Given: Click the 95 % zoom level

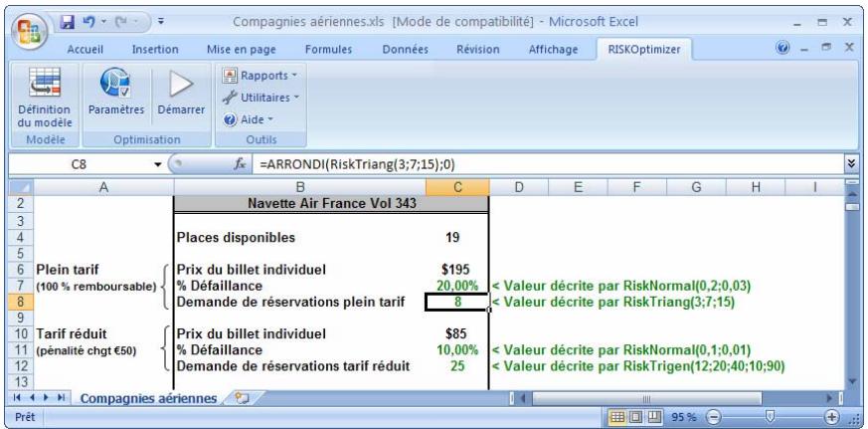Looking at the screenshot, I should (x=684, y=416).
